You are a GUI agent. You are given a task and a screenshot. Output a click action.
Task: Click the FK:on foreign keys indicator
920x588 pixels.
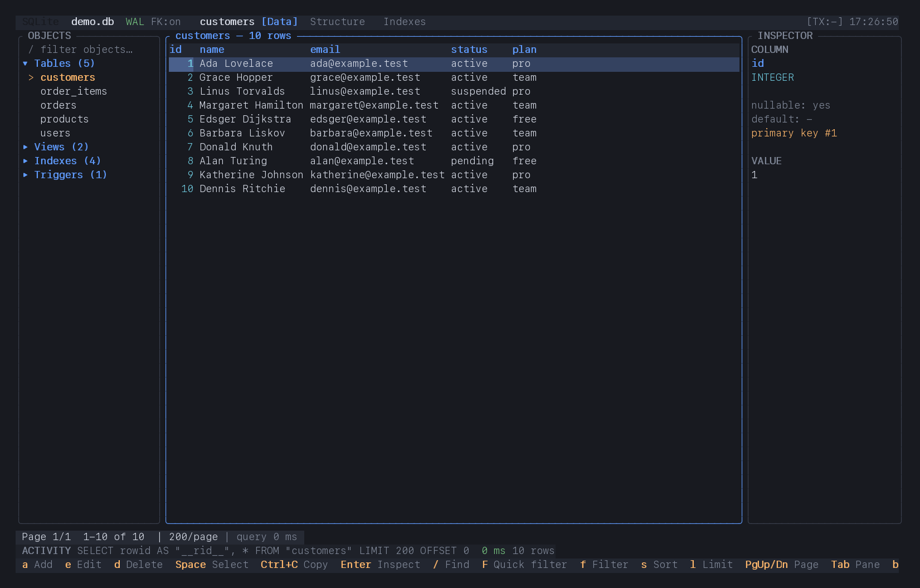click(x=165, y=22)
